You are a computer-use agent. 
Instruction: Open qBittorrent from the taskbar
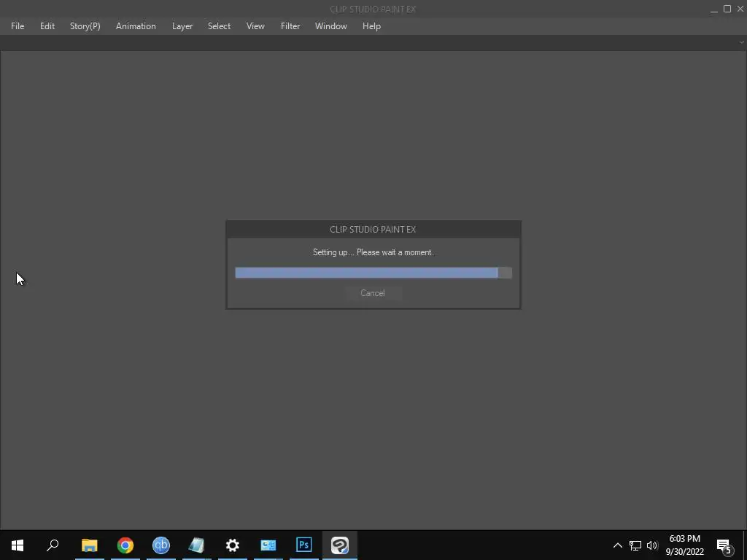pos(161,545)
